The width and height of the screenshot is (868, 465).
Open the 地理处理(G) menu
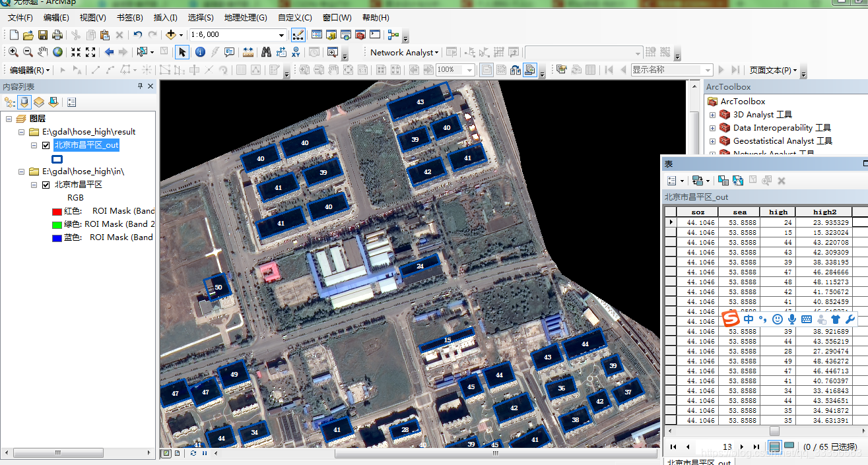pyautogui.click(x=246, y=17)
